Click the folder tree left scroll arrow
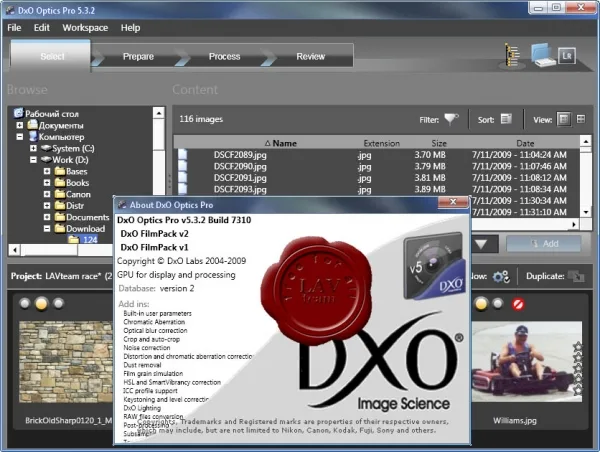Image resolution: width=600 pixels, height=452 pixels. pos(15,250)
